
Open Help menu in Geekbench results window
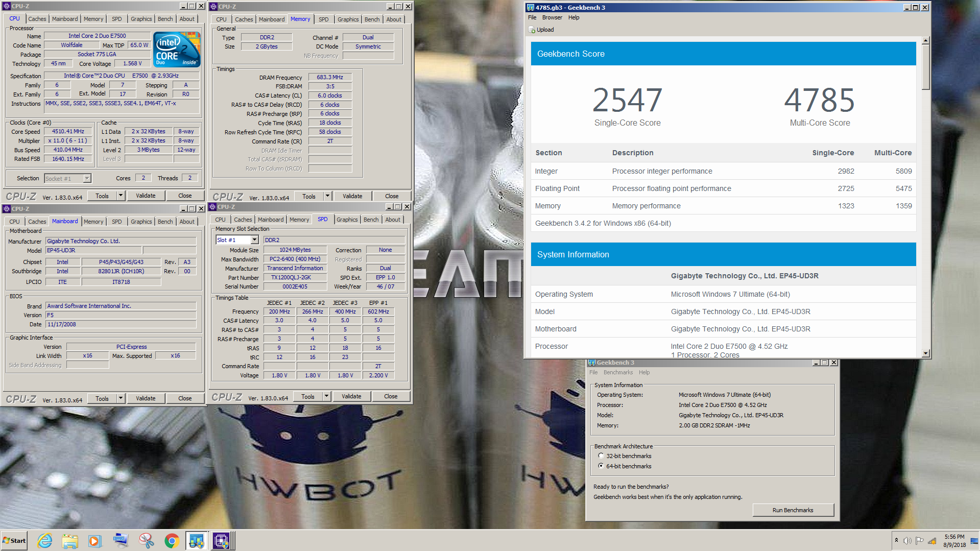pos(574,17)
